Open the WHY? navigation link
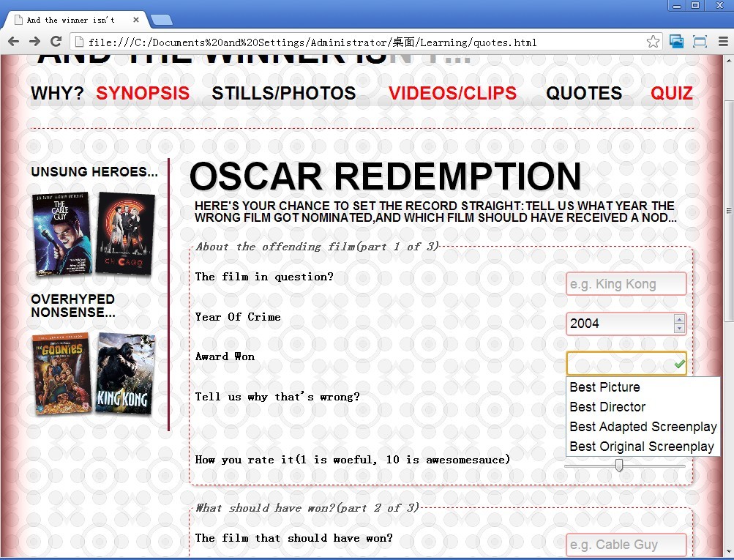734x560 pixels. [57, 93]
